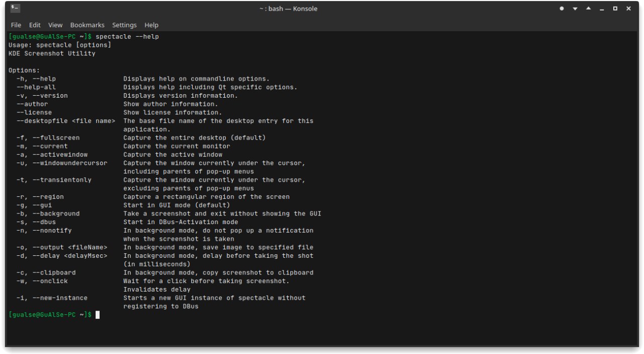Click the 'Usage: spectacle [options]' line
This screenshot has width=644, height=354.
click(x=60, y=45)
